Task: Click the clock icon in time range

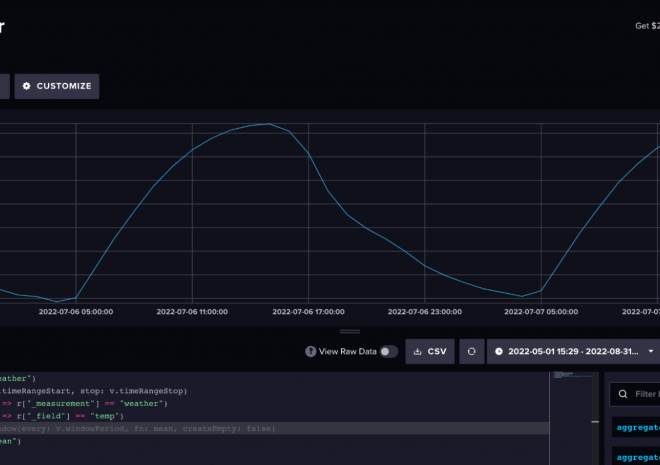Action: [499, 351]
